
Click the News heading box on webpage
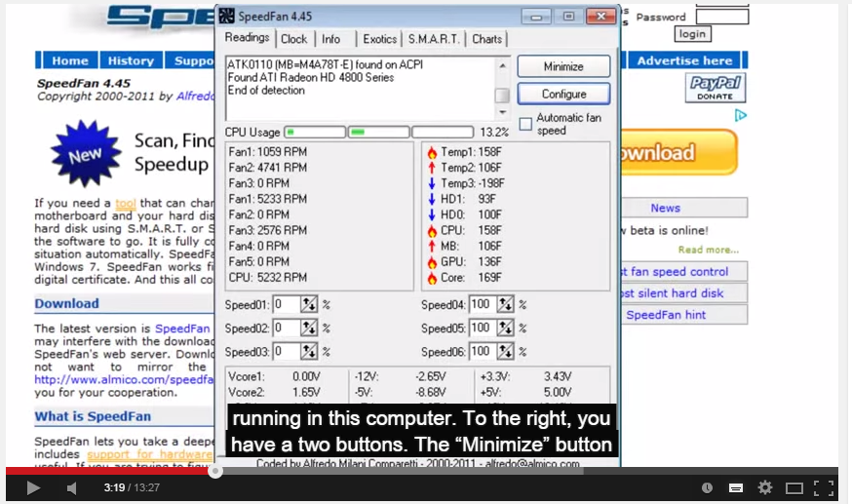coord(684,208)
